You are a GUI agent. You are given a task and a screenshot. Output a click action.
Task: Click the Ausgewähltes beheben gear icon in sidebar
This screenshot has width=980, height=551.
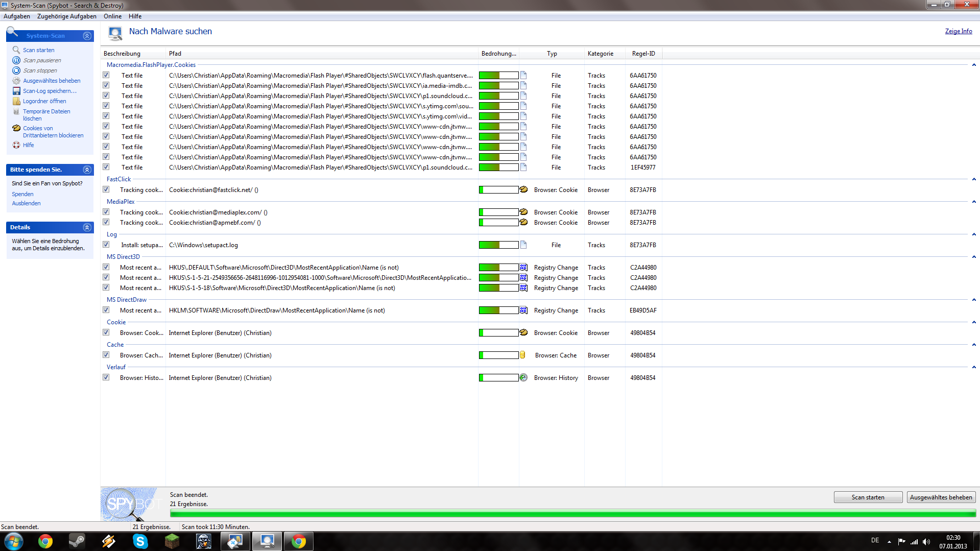tap(16, 81)
